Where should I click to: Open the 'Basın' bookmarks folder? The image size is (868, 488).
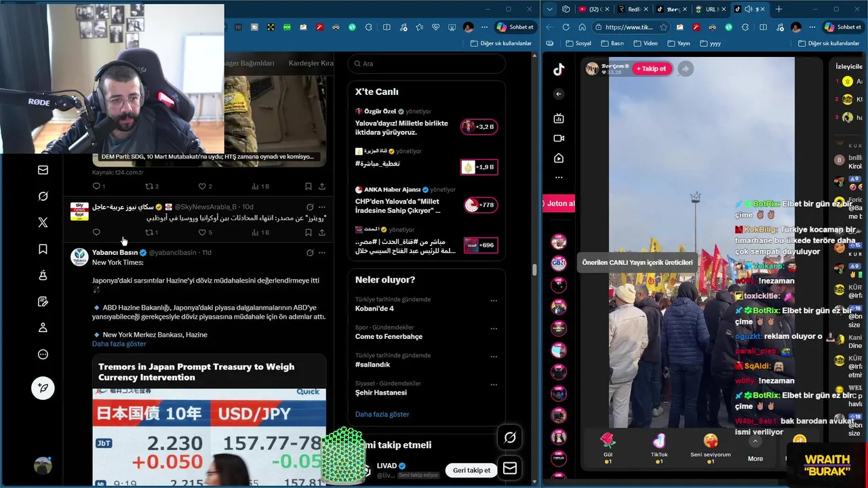click(x=612, y=43)
